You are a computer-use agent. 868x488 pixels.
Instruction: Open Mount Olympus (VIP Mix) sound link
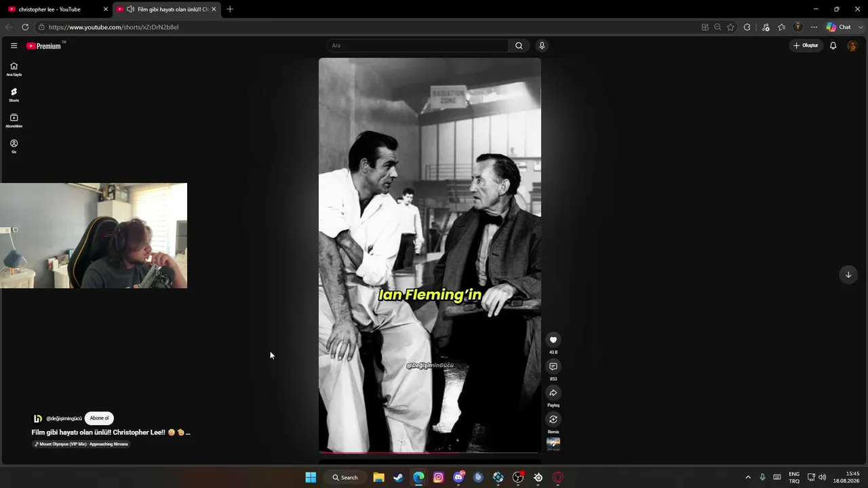(x=81, y=444)
